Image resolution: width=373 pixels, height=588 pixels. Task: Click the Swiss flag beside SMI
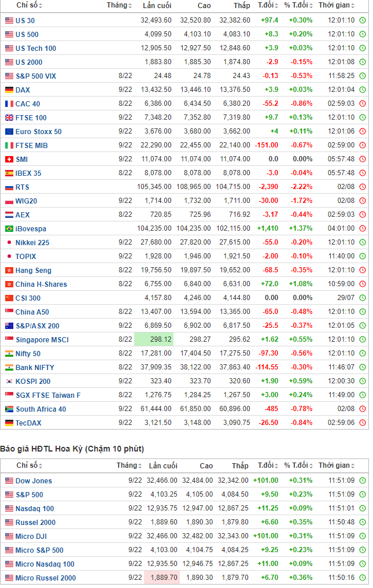click(x=9, y=160)
